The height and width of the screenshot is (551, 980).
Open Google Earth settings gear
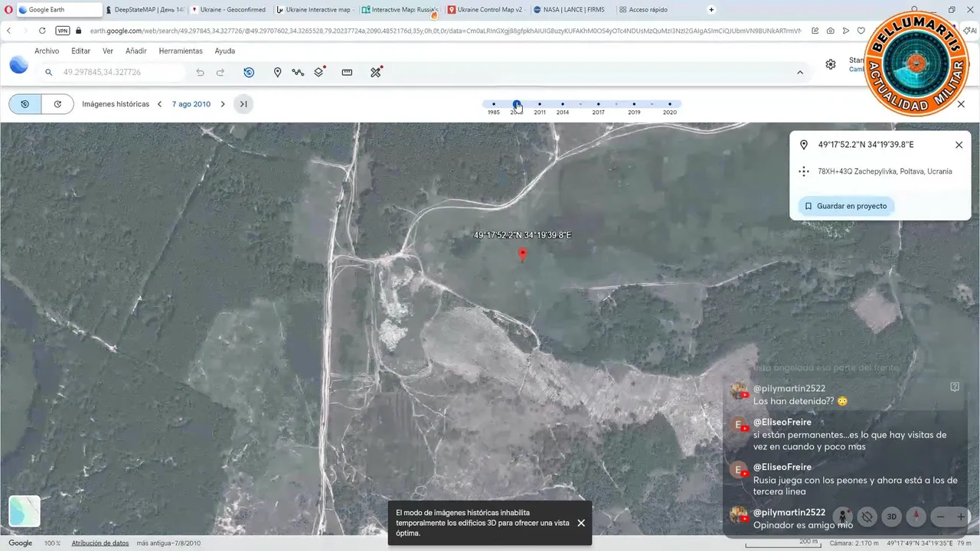[x=831, y=64]
